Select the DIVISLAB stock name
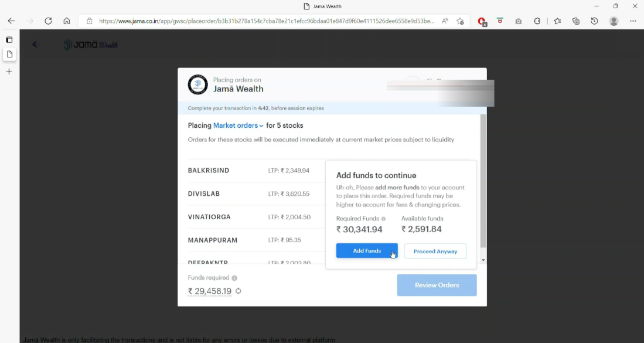This screenshot has width=644, height=343. pyautogui.click(x=204, y=194)
